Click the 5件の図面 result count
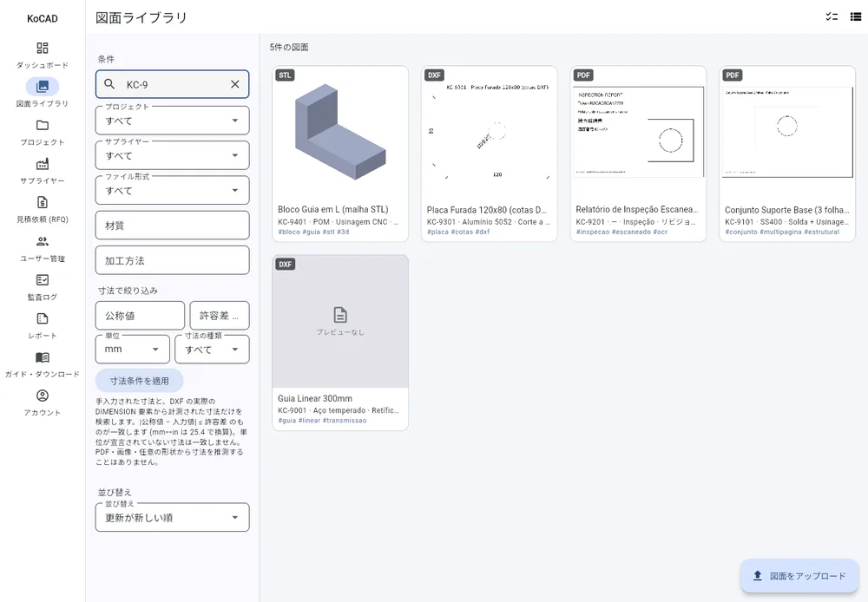 [289, 47]
